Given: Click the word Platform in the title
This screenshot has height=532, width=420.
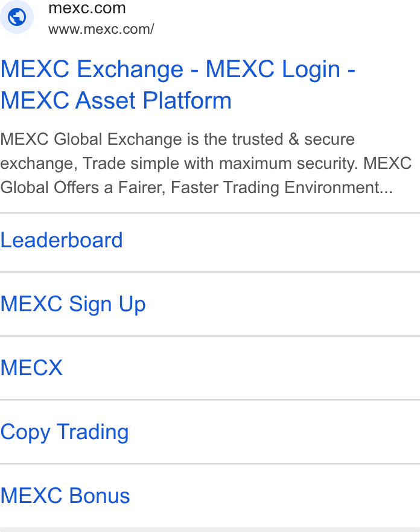Looking at the screenshot, I should click(x=187, y=101).
